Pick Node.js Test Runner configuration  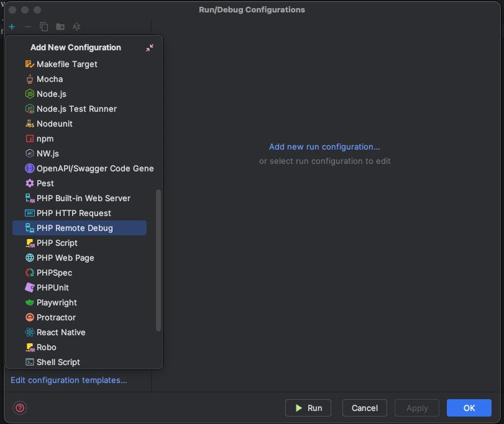pyautogui.click(x=80, y=109)
